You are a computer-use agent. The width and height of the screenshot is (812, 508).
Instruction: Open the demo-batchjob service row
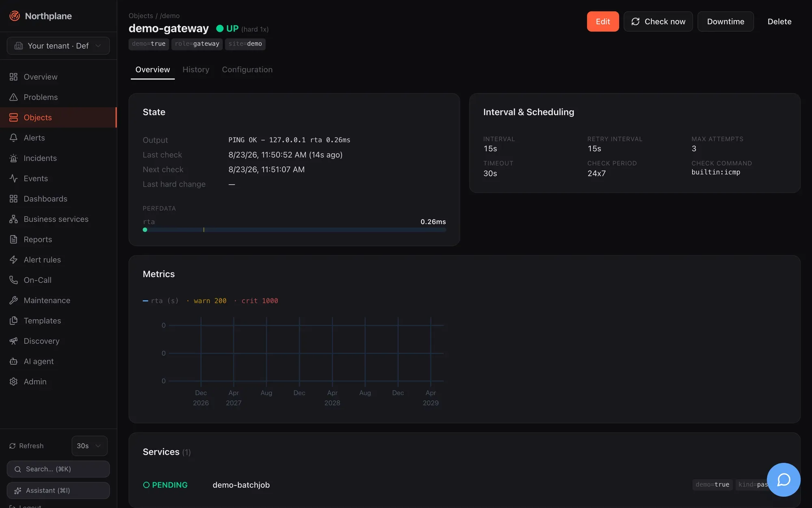coord(464,485)
